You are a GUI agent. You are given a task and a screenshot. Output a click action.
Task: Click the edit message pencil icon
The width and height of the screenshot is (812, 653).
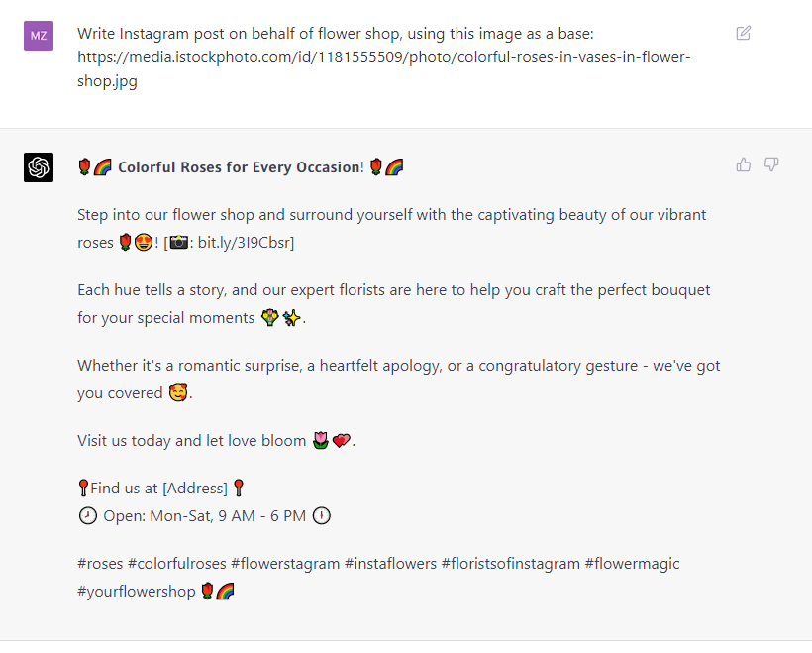[x=743, y=33]
